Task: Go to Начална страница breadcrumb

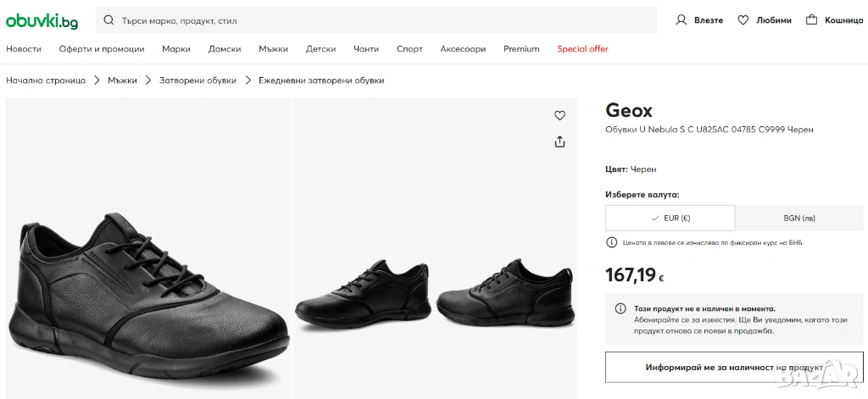Action: [x=46, y=80]
